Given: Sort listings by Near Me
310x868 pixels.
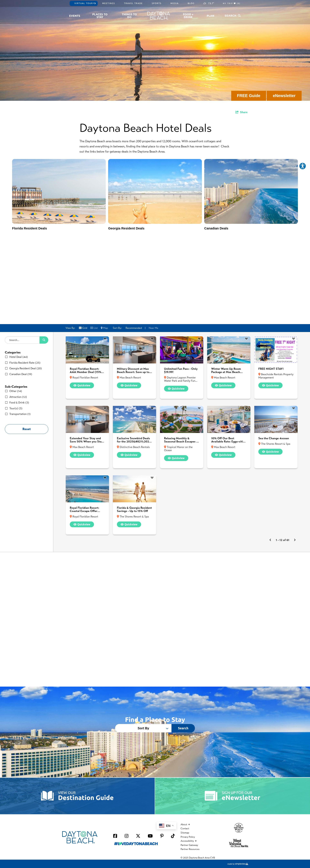Looking at the screenshot, I should click(x=154, y=328).
